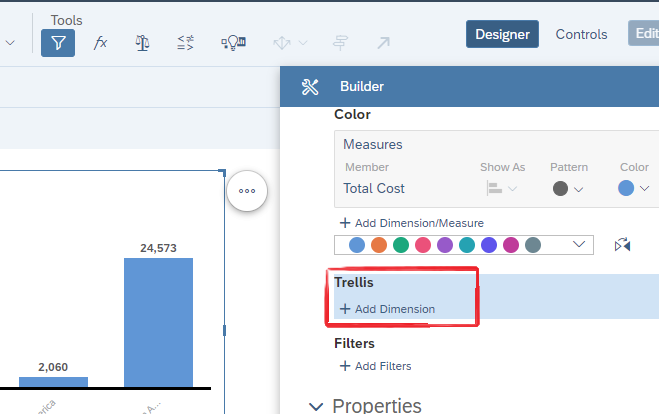Click the Builder wrench and screwdriver icon
The image size is (659, 414).
coord(310,87)
